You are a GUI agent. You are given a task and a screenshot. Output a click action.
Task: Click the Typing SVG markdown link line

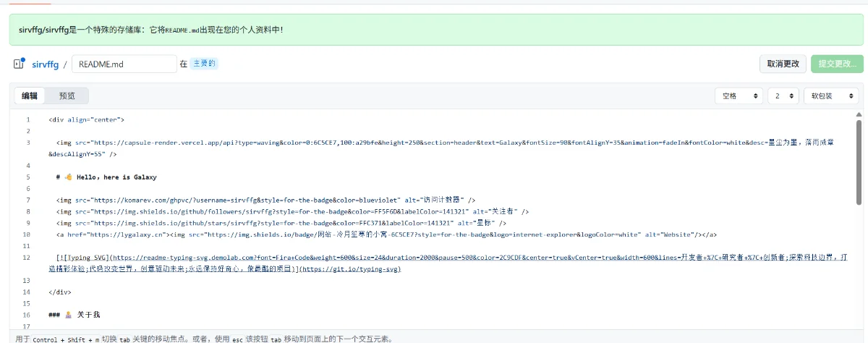pos(448,263)
